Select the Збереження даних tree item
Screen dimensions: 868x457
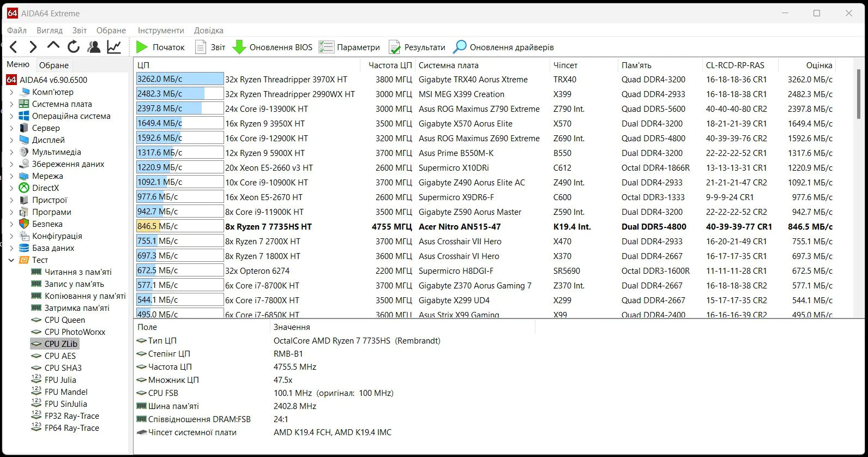[x=68, y=164]
